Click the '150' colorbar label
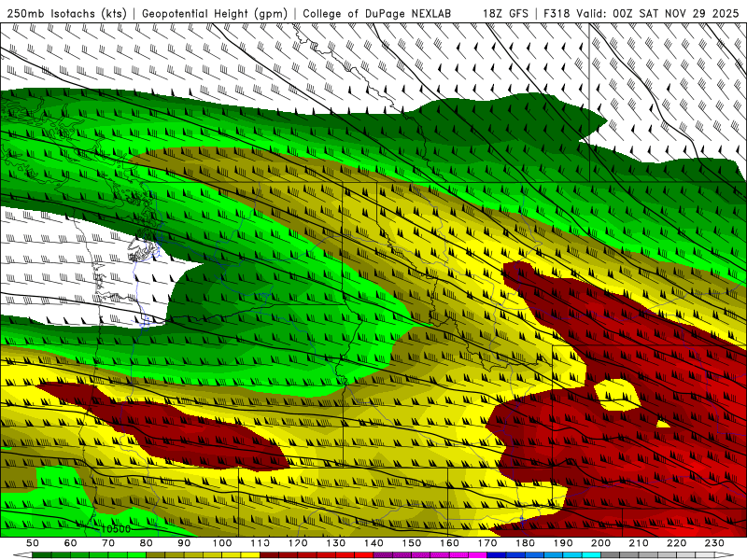This screenshot has width=747, height=560. click(412, 543)
